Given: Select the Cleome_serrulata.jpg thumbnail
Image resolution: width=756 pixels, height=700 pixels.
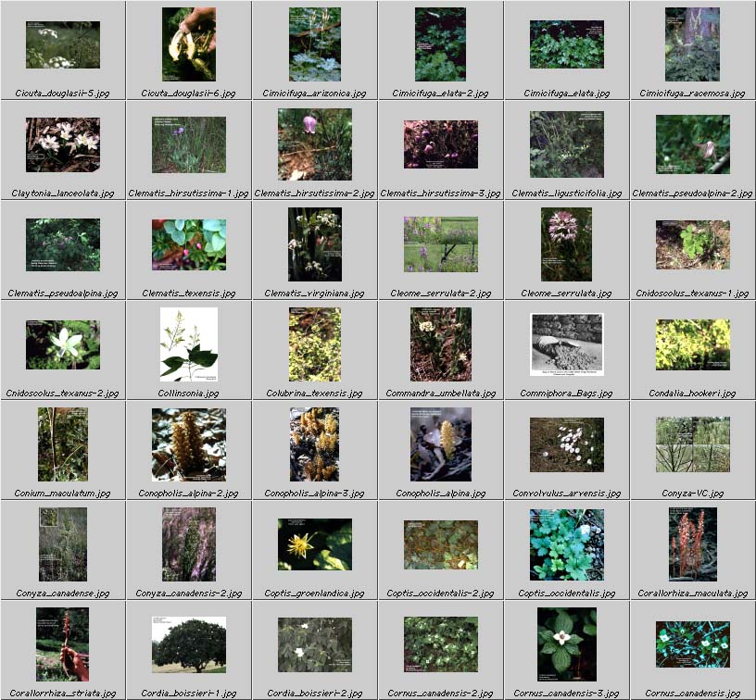Looking at the screenshot, I should (566, 244).
